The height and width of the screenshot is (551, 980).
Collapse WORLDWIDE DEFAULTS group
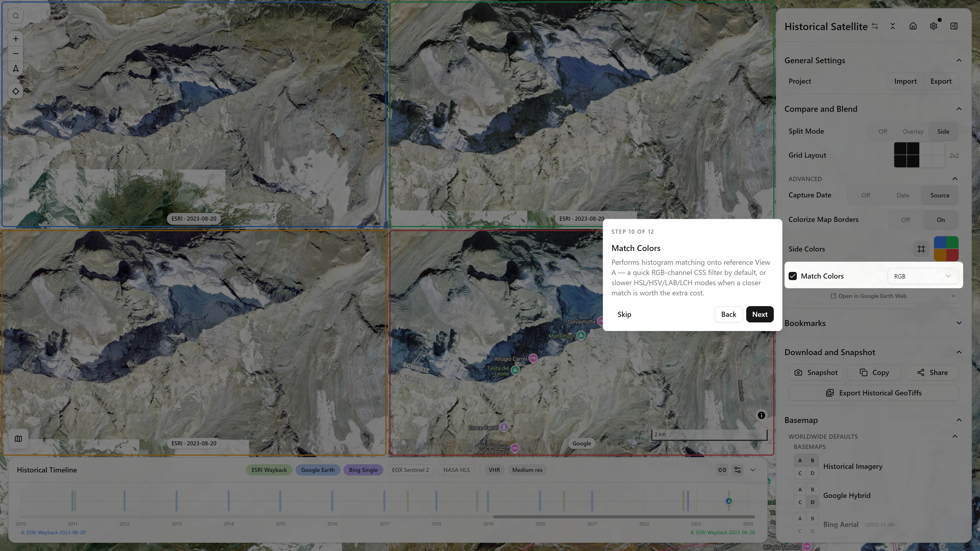click(x=955, y=436)
